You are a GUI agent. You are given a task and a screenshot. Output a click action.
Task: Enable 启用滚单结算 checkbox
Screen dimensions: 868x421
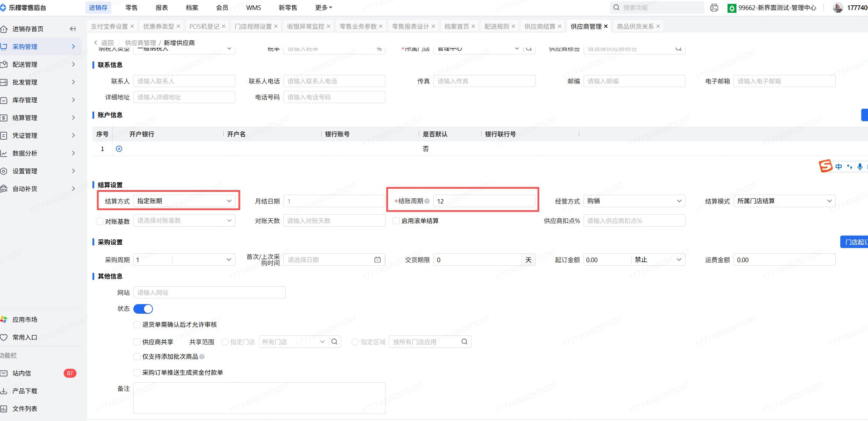396,221
